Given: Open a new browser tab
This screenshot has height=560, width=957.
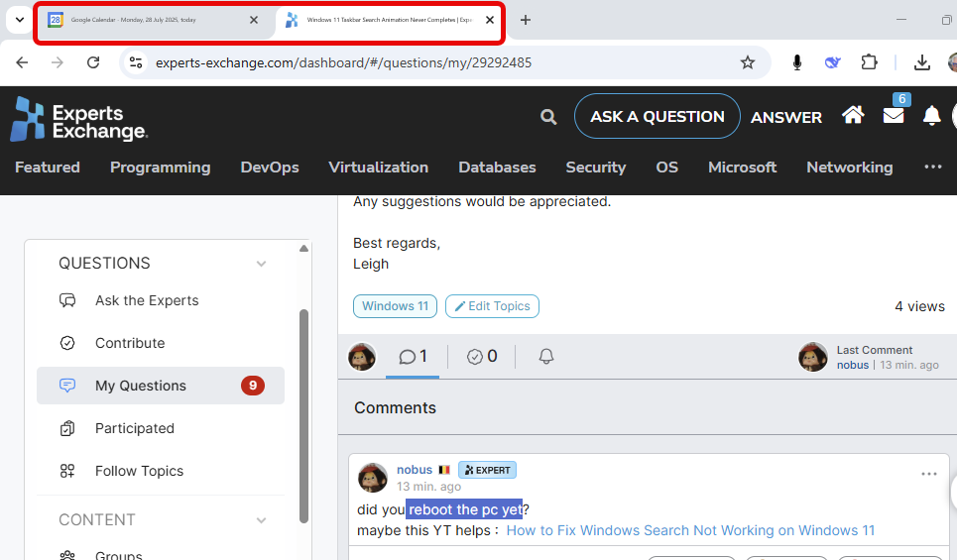Looking at the screenshot, I should click(x=525, y=20).
